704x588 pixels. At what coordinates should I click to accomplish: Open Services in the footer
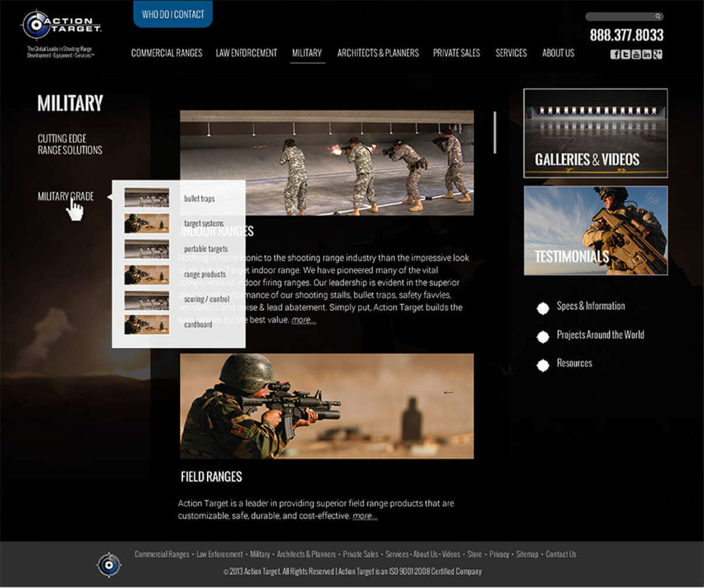[x=397, y=554]
